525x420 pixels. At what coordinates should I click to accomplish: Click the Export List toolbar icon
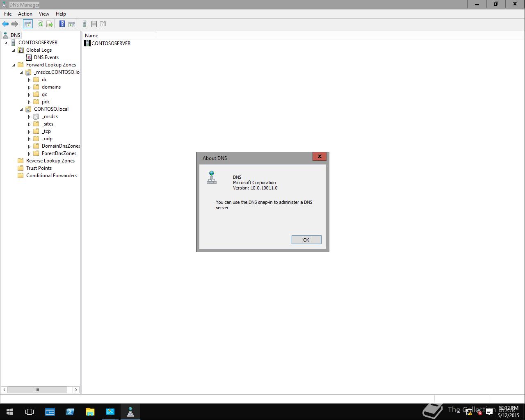[50, 24]
